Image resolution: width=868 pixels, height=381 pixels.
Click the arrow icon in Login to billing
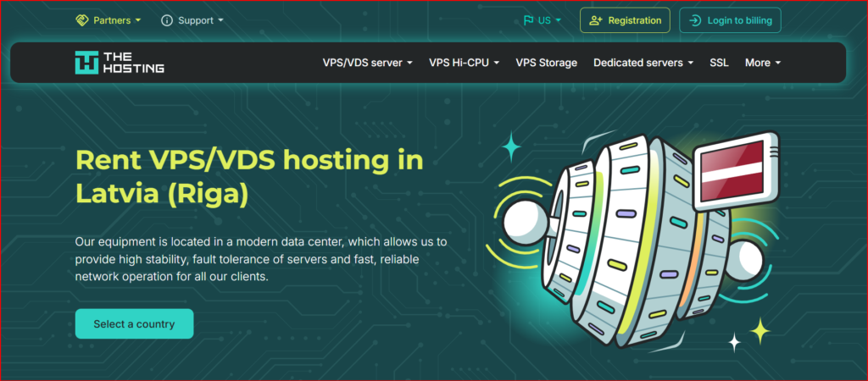695,20
